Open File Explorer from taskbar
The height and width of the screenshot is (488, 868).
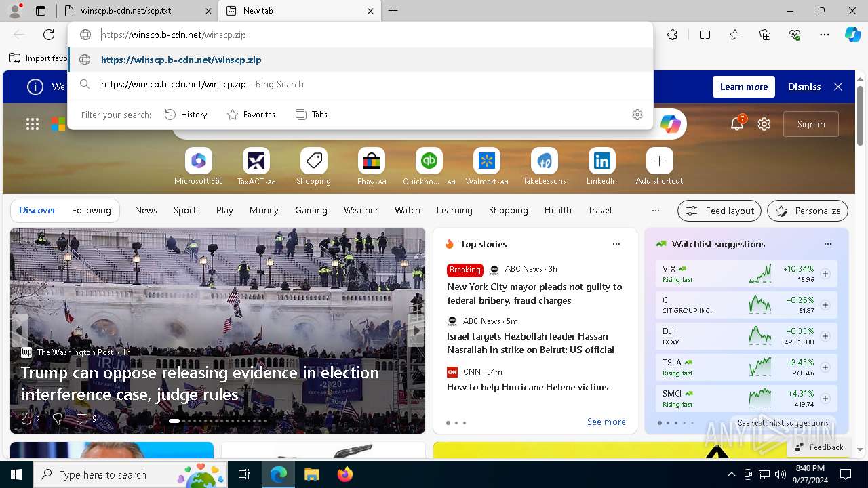click(311, 474)
